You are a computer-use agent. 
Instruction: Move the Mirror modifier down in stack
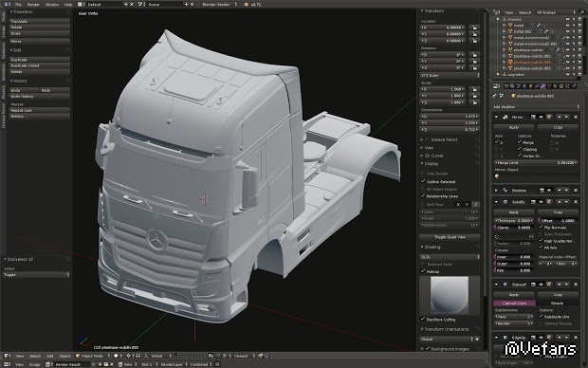[x=566, y=117]
